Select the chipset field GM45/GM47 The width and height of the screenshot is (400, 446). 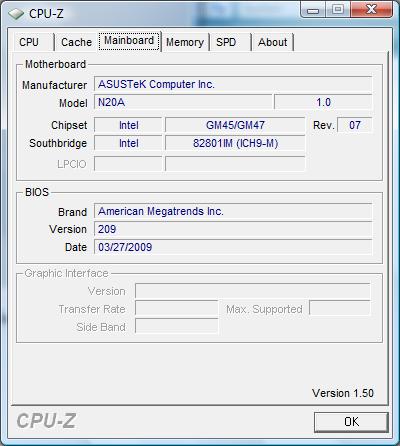pyautogui.click(x=235, y=125)
